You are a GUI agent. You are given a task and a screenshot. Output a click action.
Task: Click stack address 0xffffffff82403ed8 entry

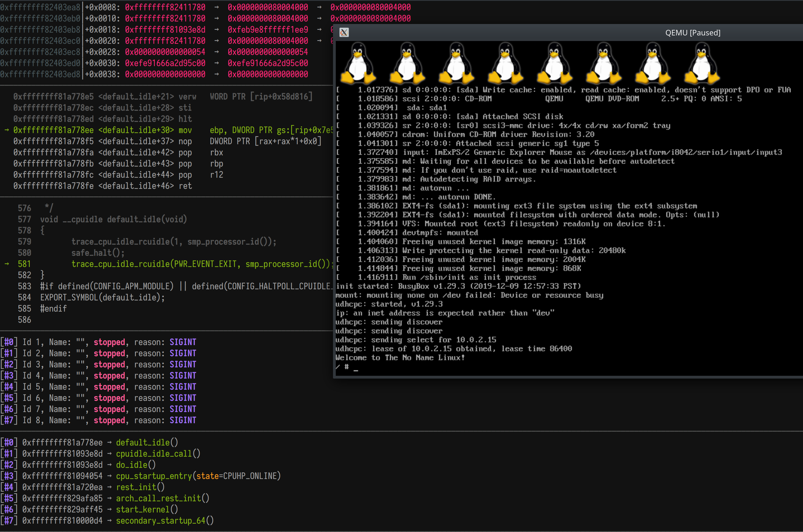pyautogui.click(x=40, y=74)
